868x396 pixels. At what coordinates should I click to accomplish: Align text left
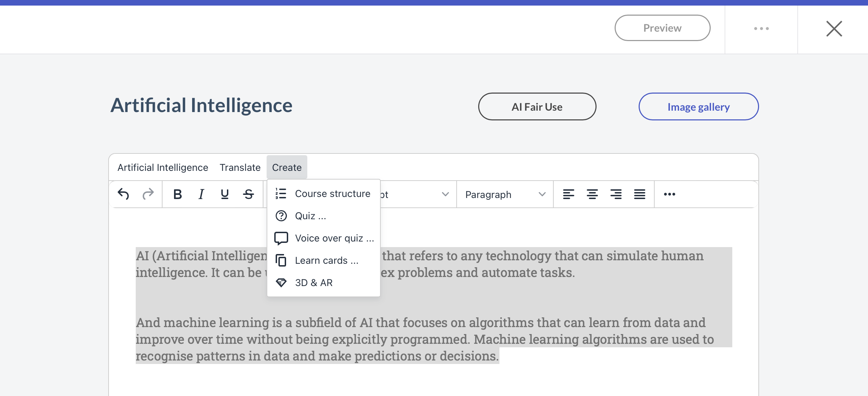click(569, 194)
